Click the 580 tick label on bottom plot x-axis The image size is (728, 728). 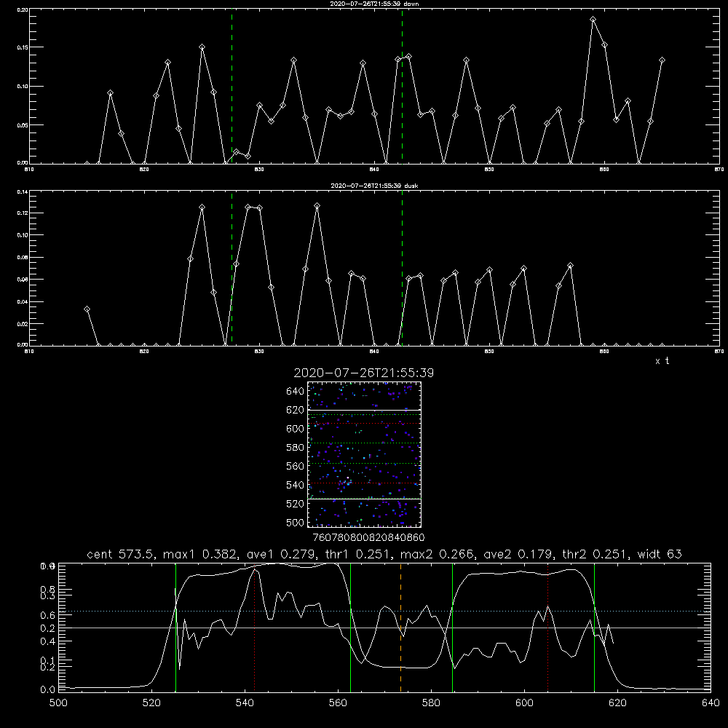[431, 703]
